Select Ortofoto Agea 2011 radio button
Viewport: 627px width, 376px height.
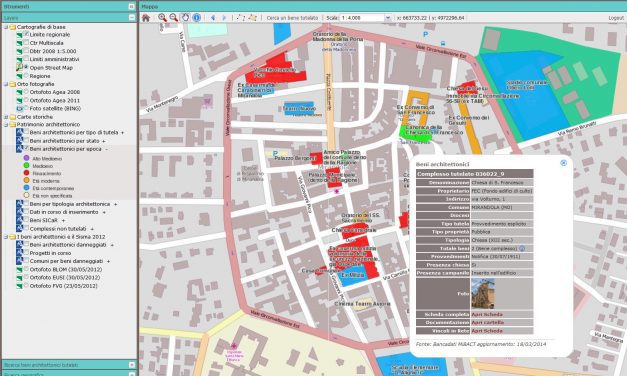26,100
